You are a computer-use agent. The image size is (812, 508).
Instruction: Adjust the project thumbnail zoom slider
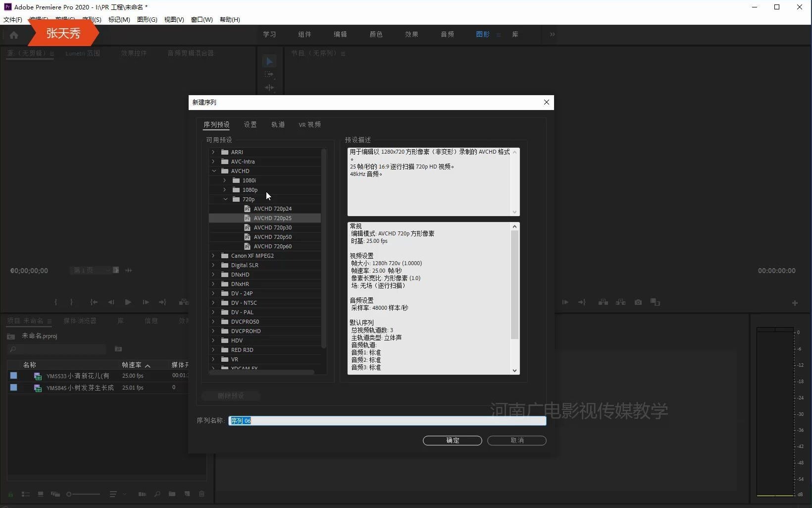(x=83, y=494)
